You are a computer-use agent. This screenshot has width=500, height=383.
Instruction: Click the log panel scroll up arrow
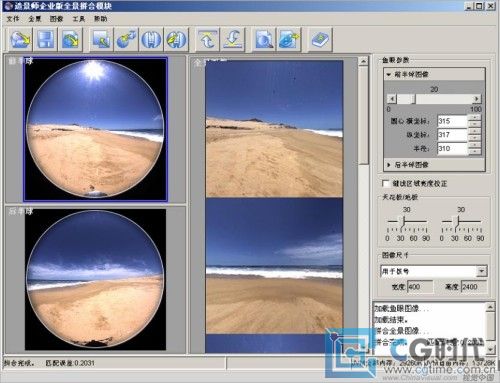pos(491,307)
